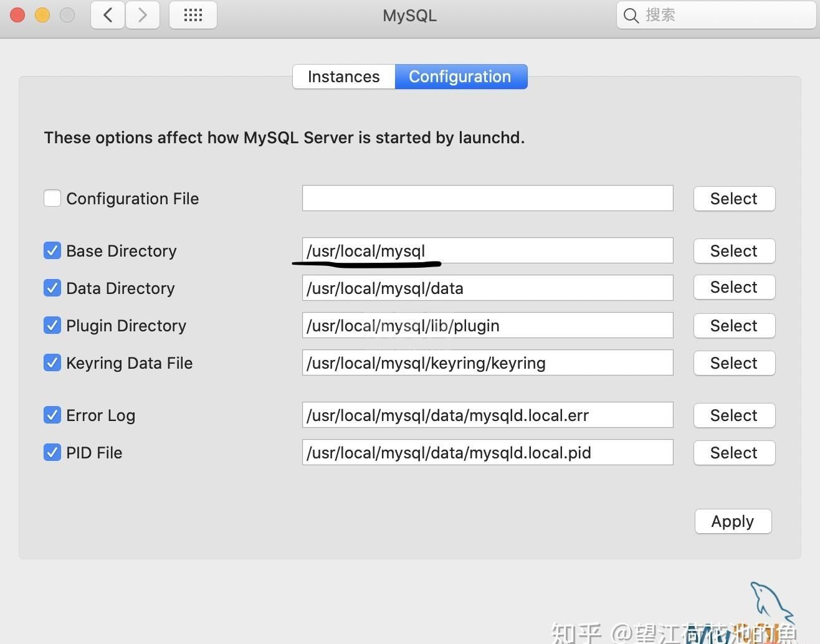Show all preferences grid icon
This screenshot has width=820, height=644.
(x=193, y=15)
